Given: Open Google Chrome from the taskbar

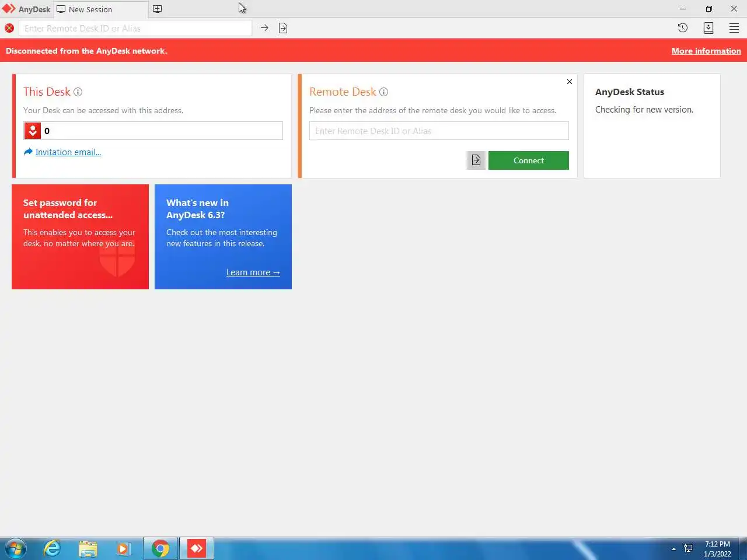Looking at the screenshot, I should (160, 548).
